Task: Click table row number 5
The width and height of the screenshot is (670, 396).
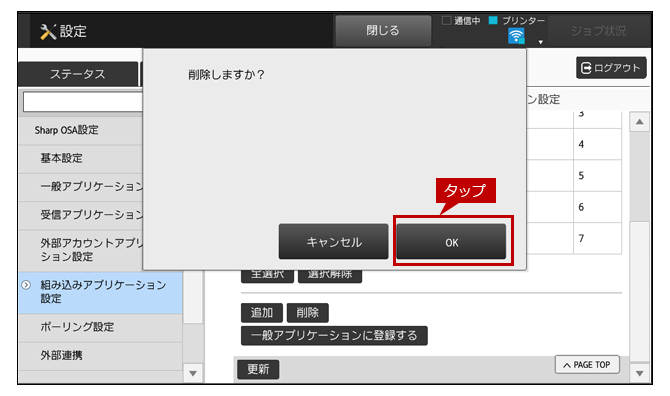Action: (x=581, y=176)
